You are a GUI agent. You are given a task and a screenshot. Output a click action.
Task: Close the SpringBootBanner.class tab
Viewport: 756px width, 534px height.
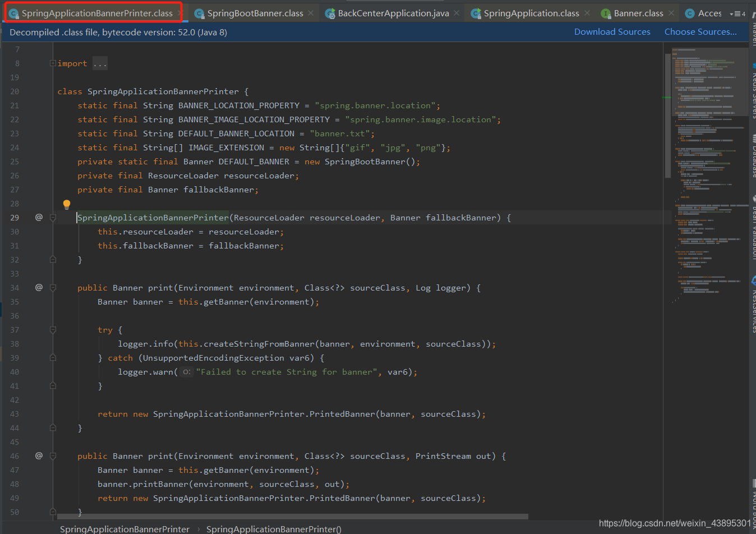[x=311, y=13]
